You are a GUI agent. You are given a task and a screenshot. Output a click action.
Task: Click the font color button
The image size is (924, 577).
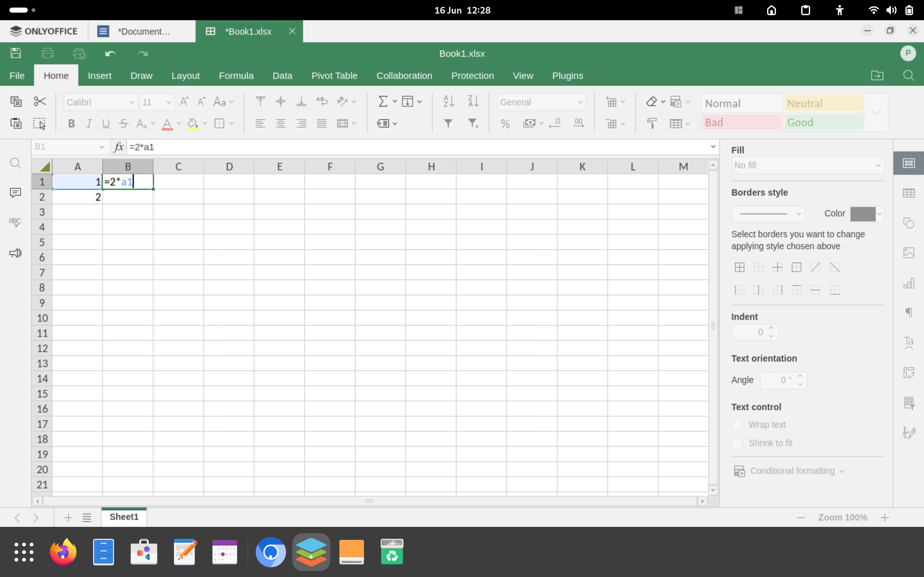pyautogui.click(x=167, y=124)
